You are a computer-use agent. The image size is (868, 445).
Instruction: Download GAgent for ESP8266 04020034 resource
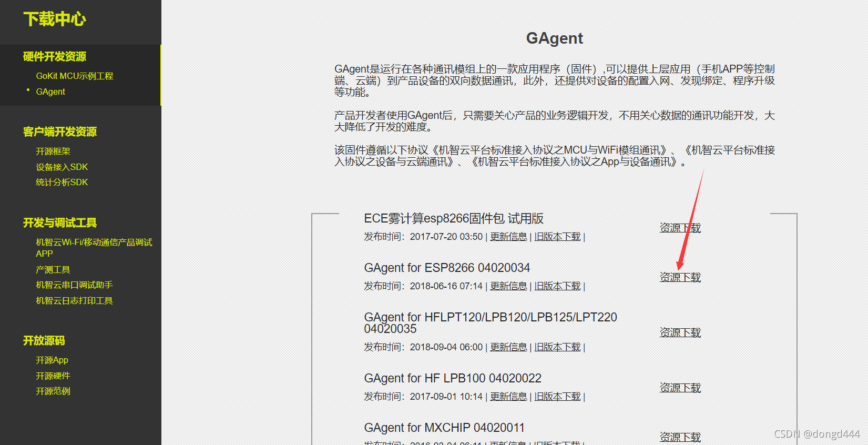tap(680, 277)
